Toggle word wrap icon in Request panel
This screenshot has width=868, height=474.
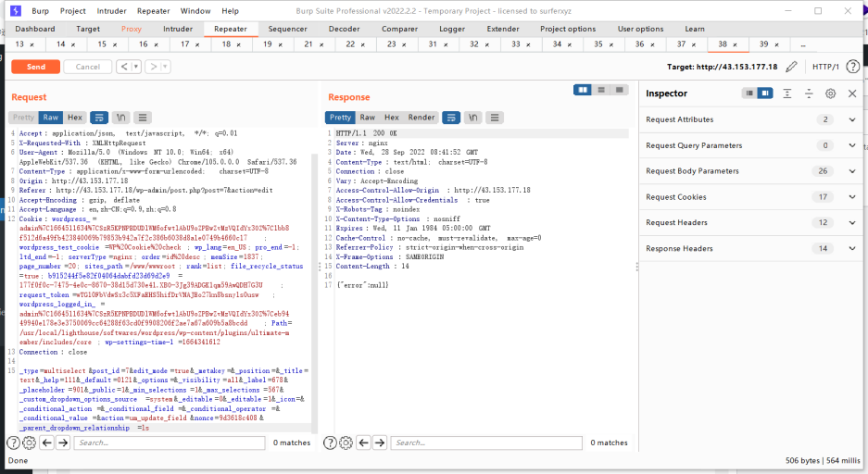(x=99, y=118)
